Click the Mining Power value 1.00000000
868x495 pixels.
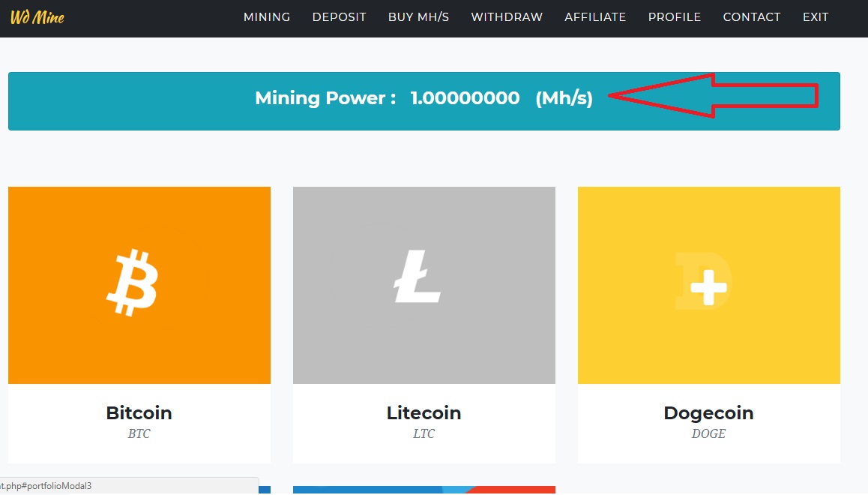pyautogui.click(x=465, y=98)
